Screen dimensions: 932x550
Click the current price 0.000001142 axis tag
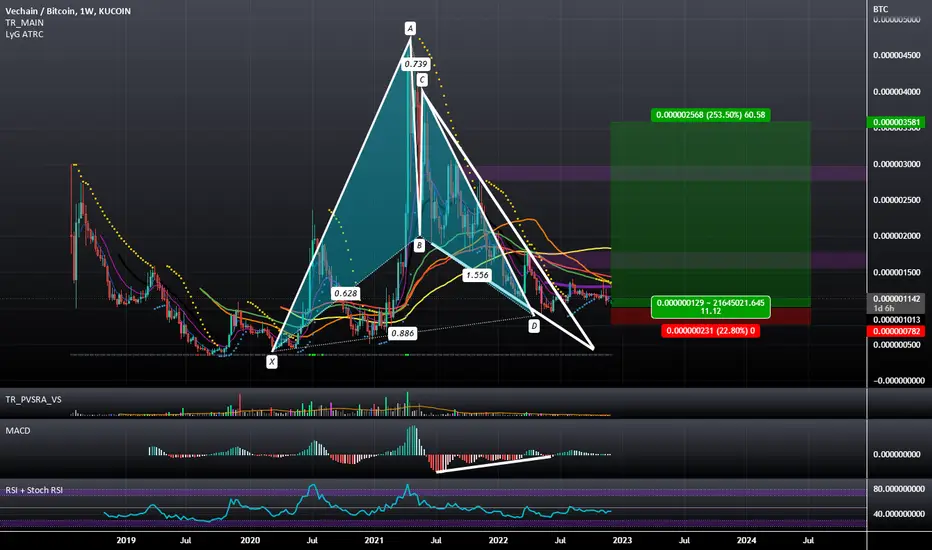tap(896, 299)
